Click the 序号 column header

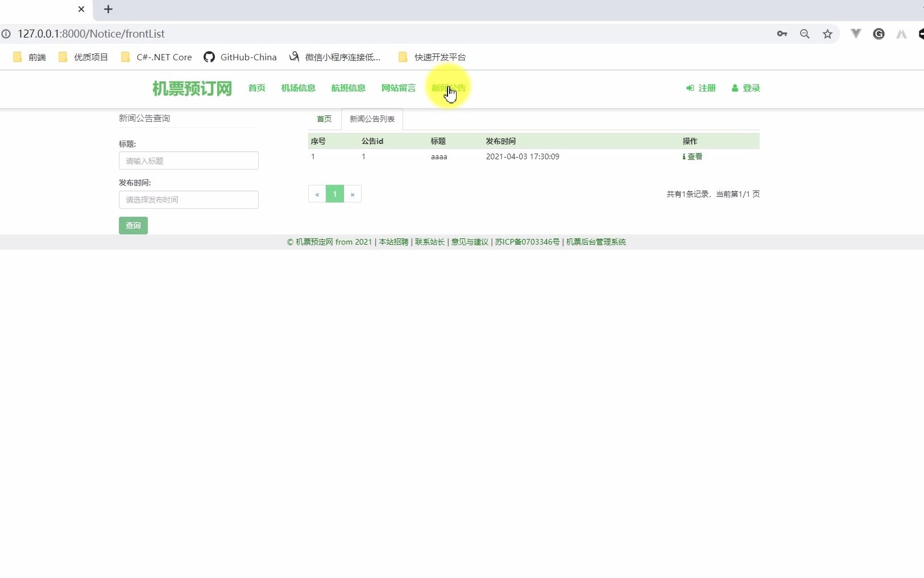pos(318,141)
